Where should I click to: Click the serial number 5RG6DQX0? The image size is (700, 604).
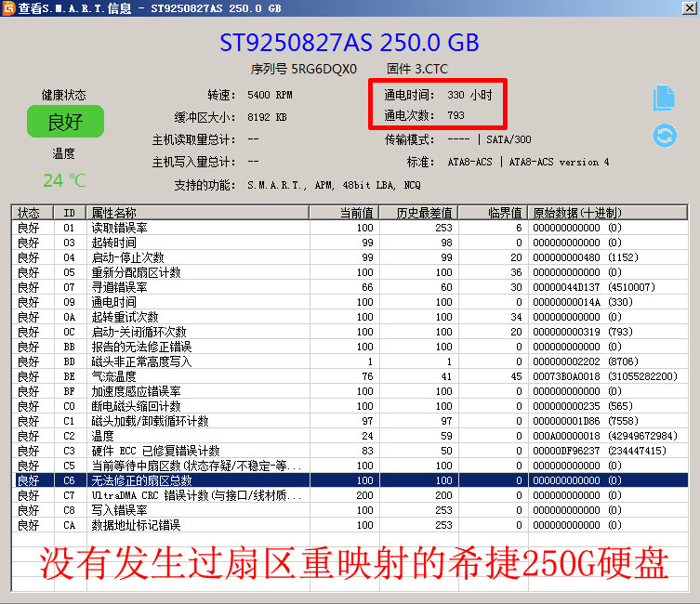click(324, 69)
